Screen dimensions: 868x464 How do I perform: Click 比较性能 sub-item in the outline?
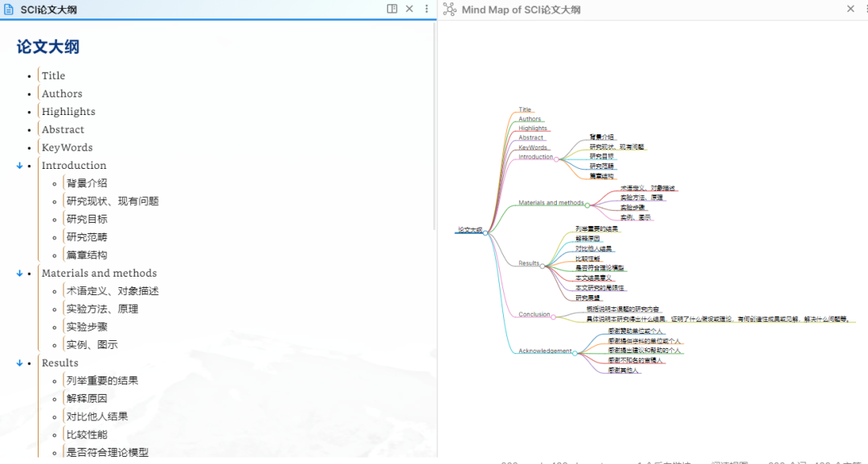87,435
